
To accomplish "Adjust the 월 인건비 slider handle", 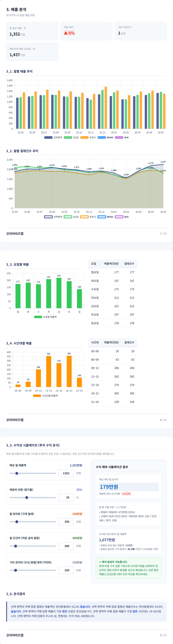I will [15, 546].
